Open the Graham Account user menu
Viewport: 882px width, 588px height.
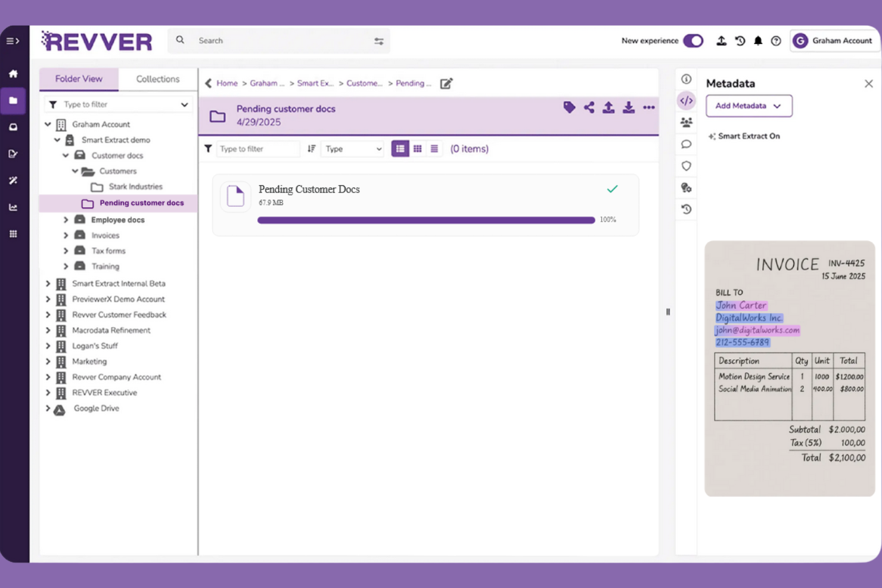click(x=834, y=41)
